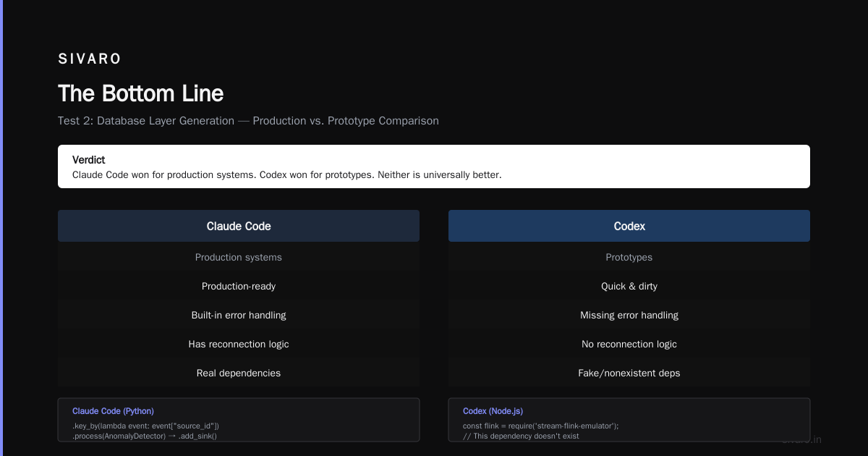Select the Quick & dirty row
The image size is (868, 456).
(629, 286)
